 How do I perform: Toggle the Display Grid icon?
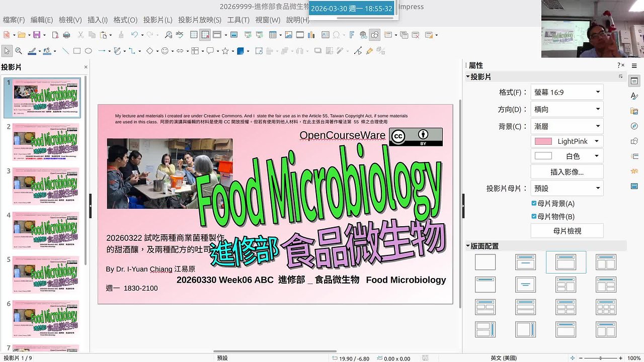pyautogui.click(x=193, y=35)
